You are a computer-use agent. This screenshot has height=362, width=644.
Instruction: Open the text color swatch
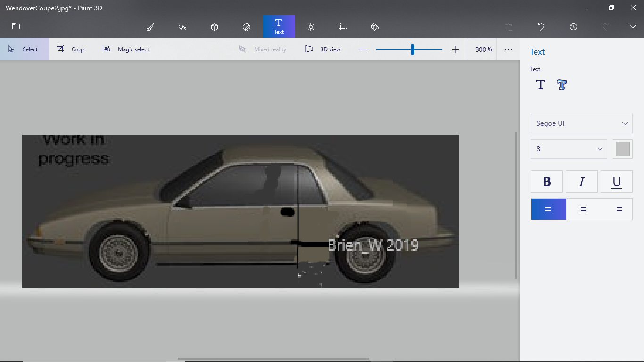pyautogui.click(x=622, y=149)
